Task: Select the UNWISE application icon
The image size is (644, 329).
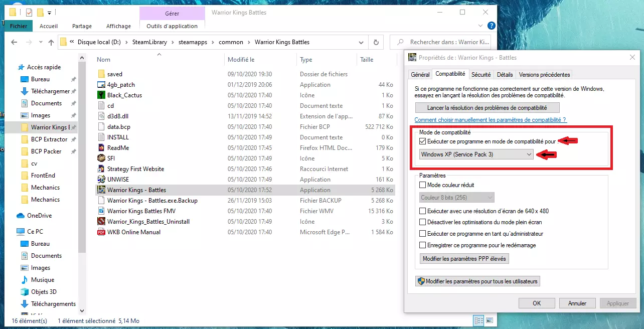Action: click(x=101, y=180)
